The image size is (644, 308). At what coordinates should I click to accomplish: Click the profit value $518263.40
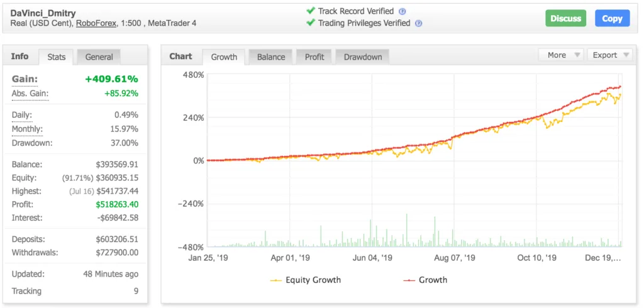coord(117,204)
